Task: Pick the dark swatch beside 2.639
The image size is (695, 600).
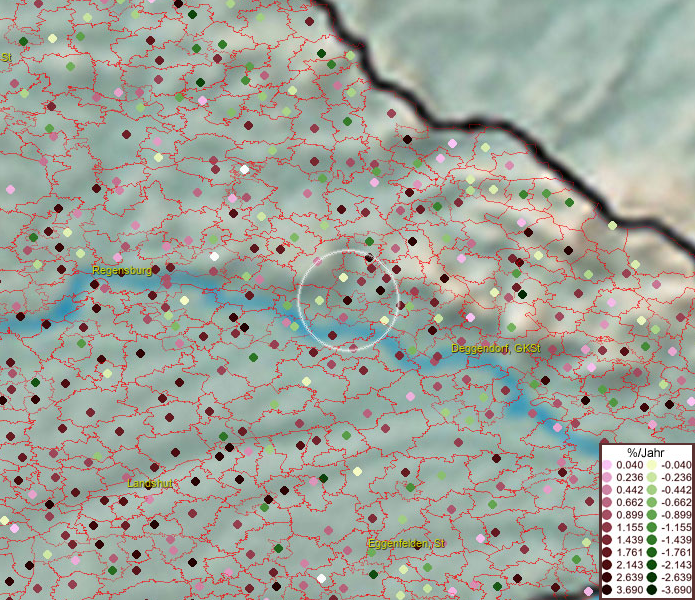Action: click(x=607, y=577)
